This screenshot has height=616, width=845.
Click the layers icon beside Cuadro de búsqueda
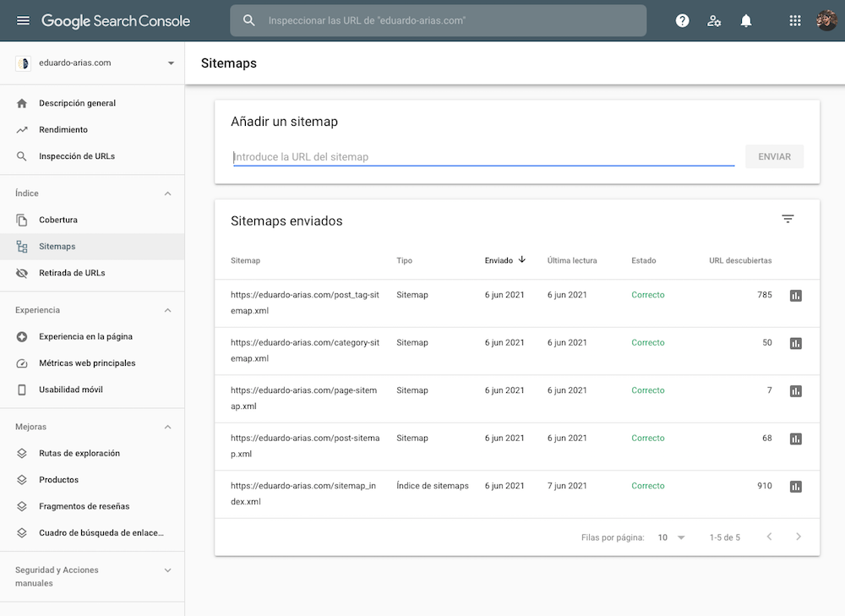tap(22, 532)
